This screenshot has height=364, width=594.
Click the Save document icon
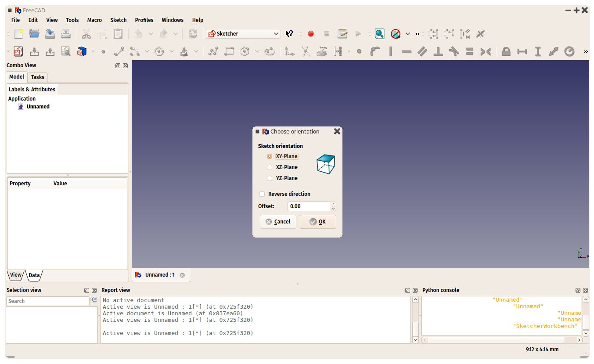50,34
